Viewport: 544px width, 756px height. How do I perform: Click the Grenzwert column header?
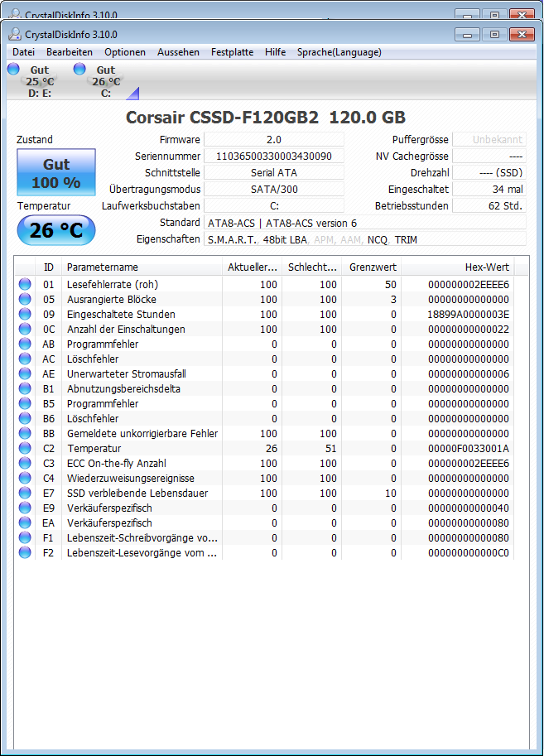click(x=372, y=267)
